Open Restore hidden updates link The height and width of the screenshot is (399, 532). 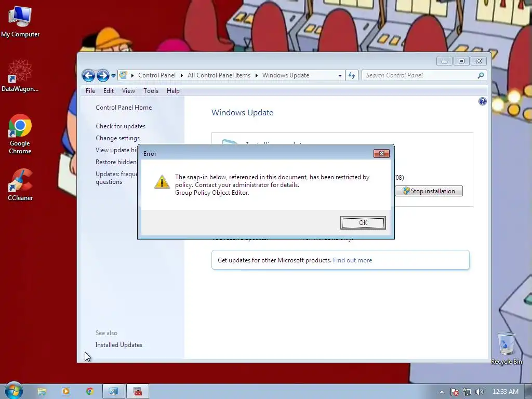point(116,162)
